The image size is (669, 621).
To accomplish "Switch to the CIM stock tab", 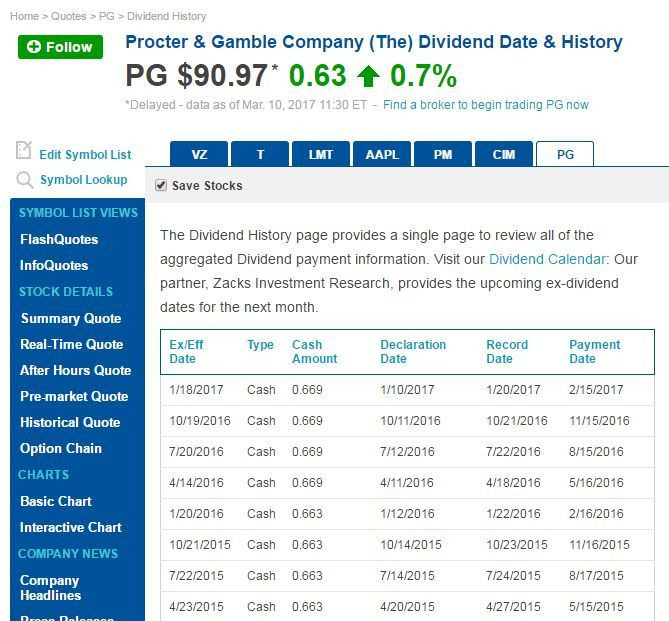I will click(x=504, y=154).
